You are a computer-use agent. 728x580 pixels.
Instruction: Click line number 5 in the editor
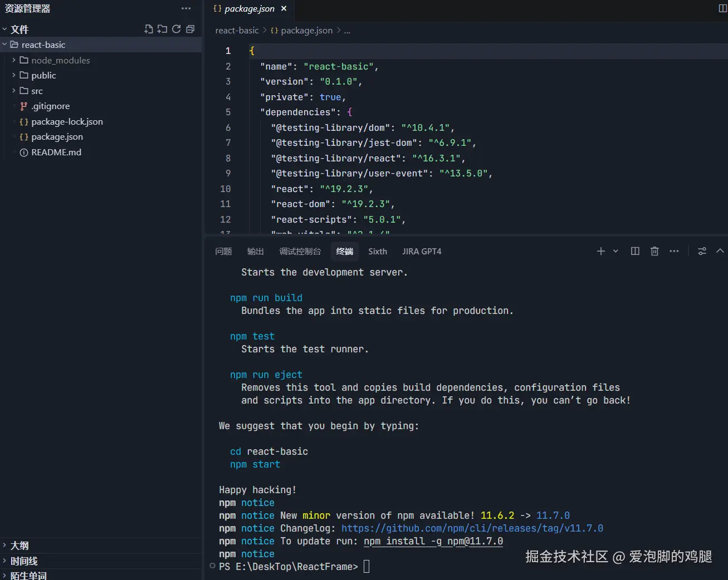click(228, 112)
